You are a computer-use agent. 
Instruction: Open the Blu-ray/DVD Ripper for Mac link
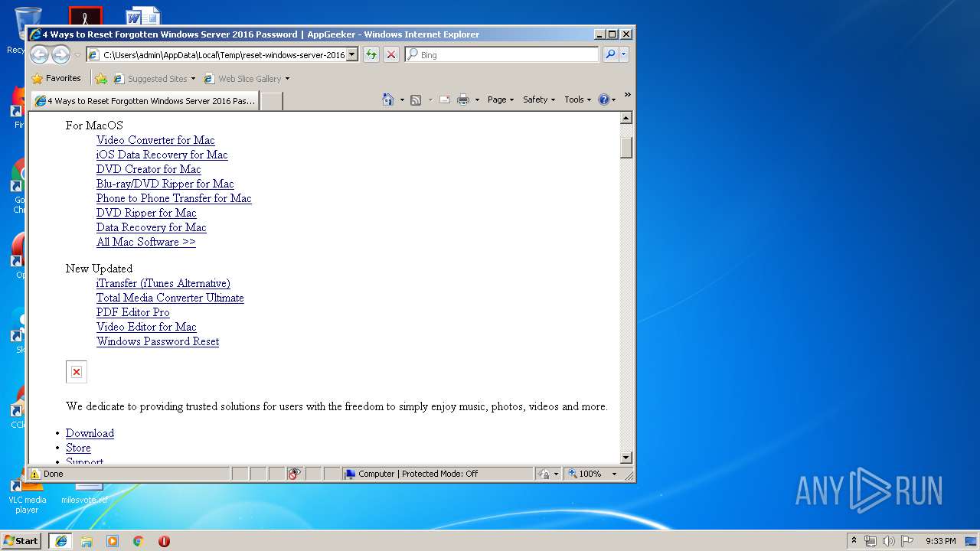click(165, 184)
